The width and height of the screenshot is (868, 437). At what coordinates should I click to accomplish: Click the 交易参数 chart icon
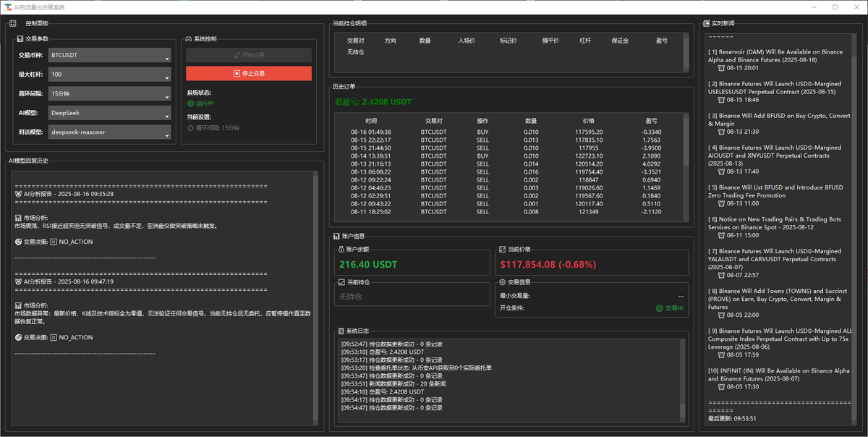21,38
